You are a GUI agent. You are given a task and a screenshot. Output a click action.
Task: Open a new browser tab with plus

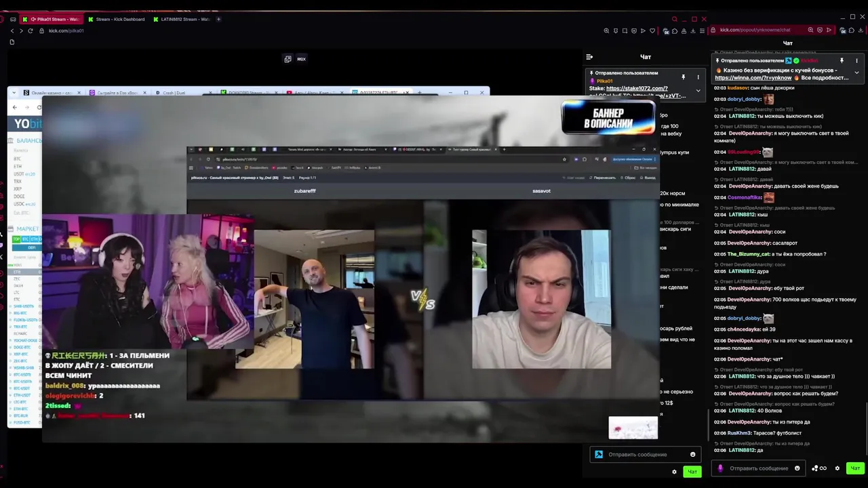[218, 19]
